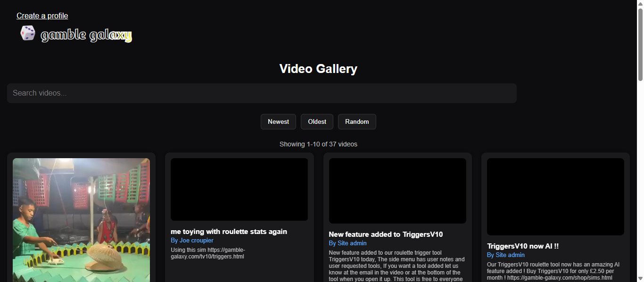Play the roulette stats video thumbnail
Viewport: 644px width, 282px height.
[x=239, y=189]
